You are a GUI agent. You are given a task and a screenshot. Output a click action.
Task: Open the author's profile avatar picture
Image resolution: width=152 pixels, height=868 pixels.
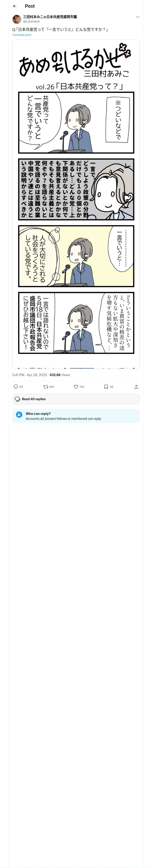tap(17, 19)
